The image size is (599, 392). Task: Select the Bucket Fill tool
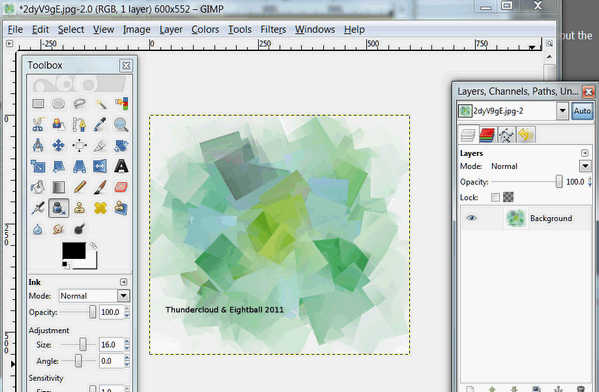38,187
